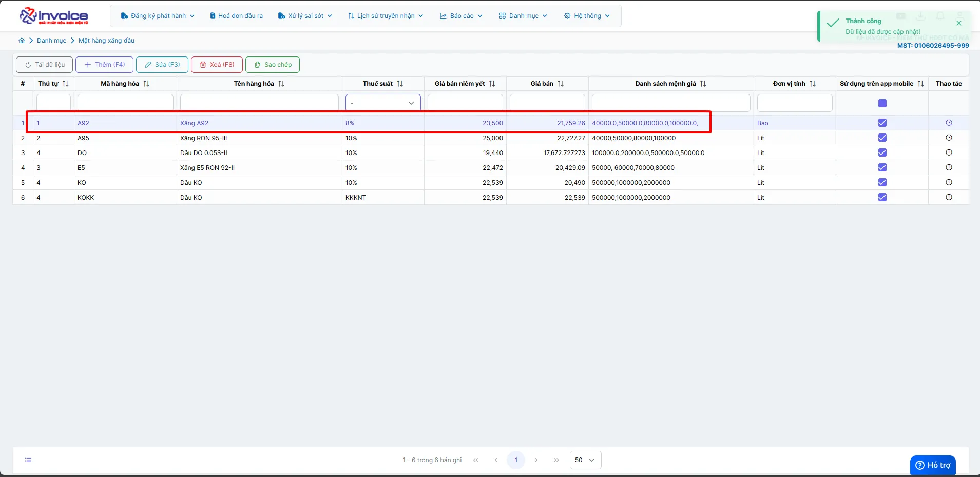Open page size dropdown showing 50
Viewport: 980px width, 477px height.
[x=585, y=460]
